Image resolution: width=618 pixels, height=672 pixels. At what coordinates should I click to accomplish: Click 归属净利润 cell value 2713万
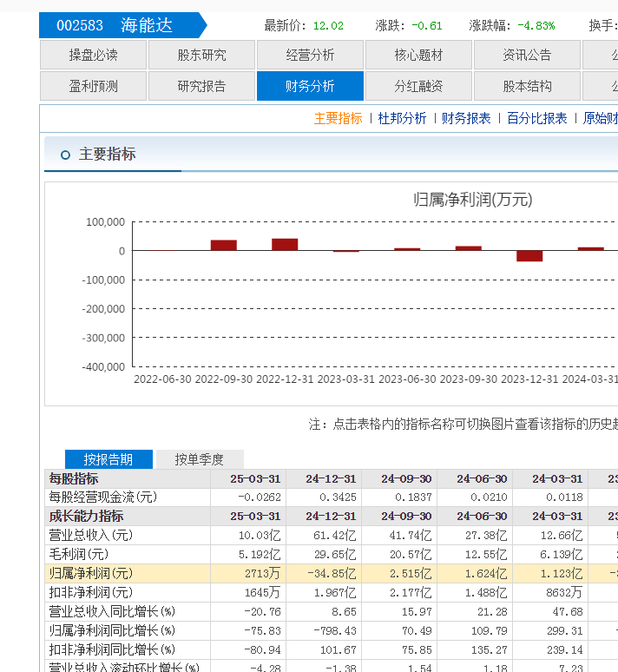pos(262,573)
